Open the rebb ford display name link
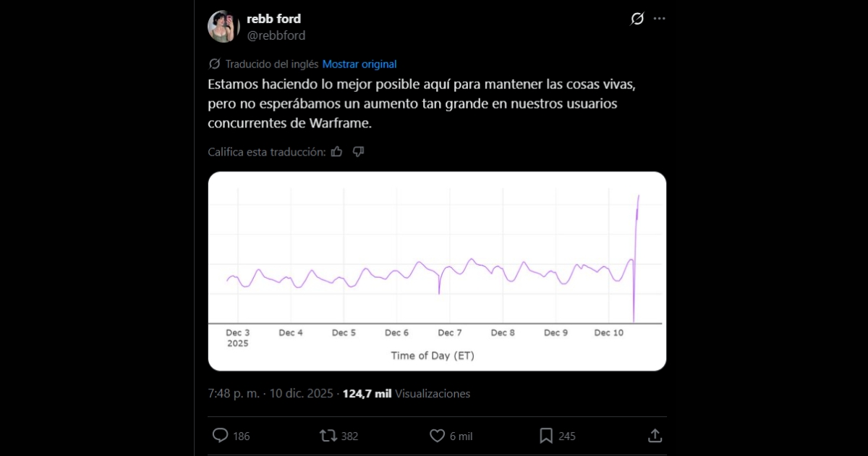The height and width of the screenshot is (456, 868). [x=273, y=19]
